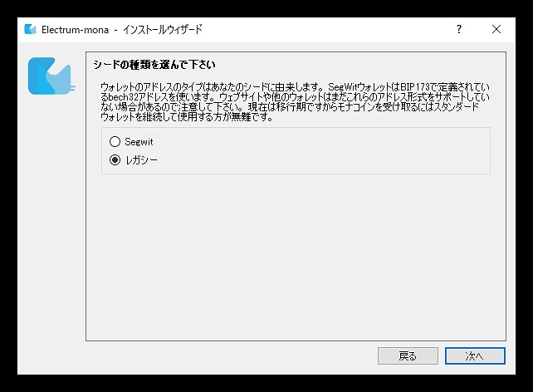533x392 pixels.
Task: Click the 戻る (Back) button
Action: (408, 356)
